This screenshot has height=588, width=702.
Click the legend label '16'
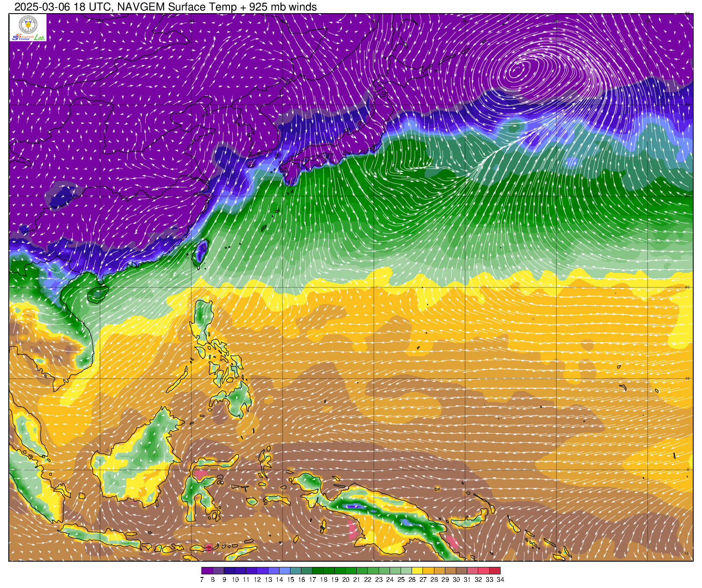(301, 580)
